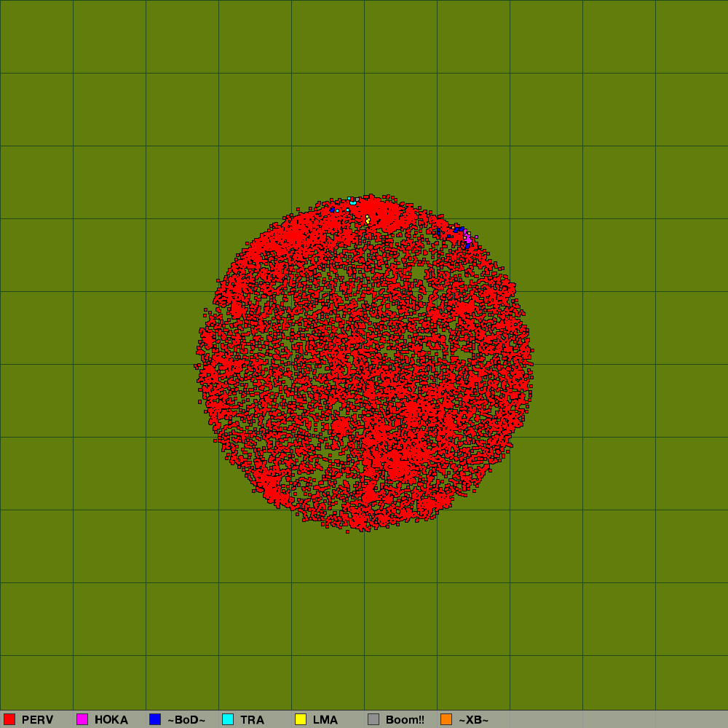Click the Boom!! alliance label

pos(405,720)
